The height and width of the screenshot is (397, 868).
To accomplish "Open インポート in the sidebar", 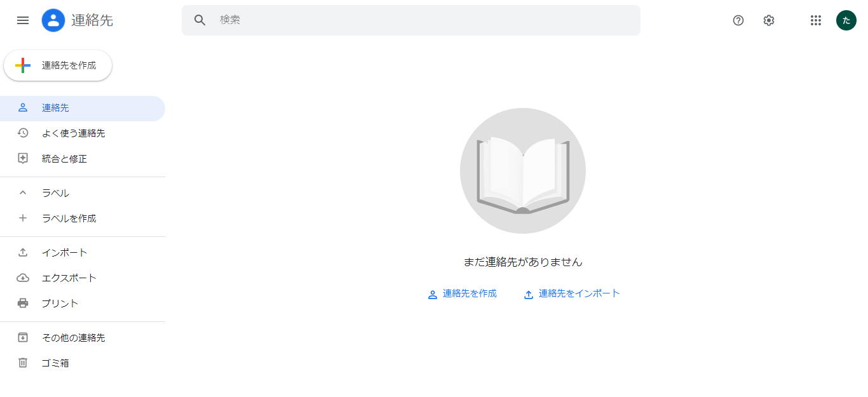I will (83, 253).
